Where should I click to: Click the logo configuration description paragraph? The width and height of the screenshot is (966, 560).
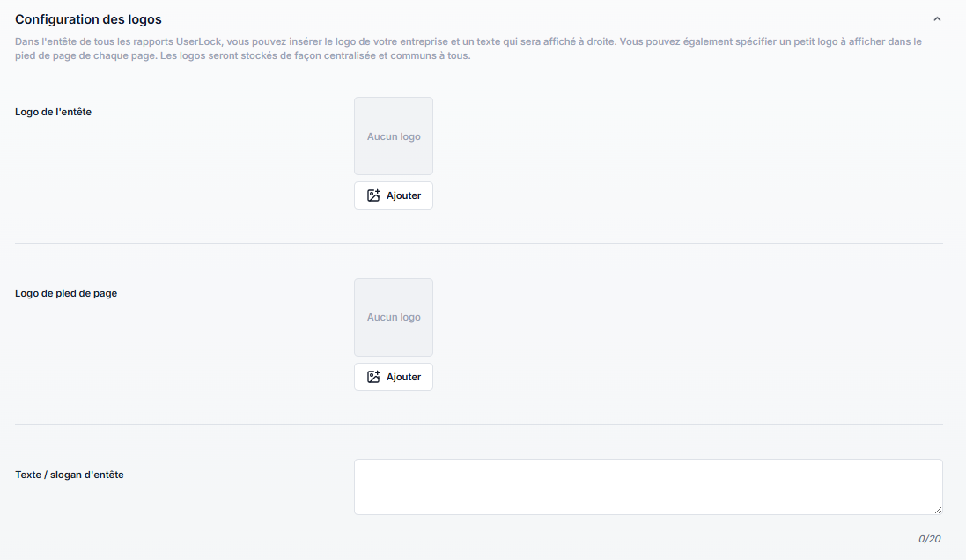[x=468, y=49]
